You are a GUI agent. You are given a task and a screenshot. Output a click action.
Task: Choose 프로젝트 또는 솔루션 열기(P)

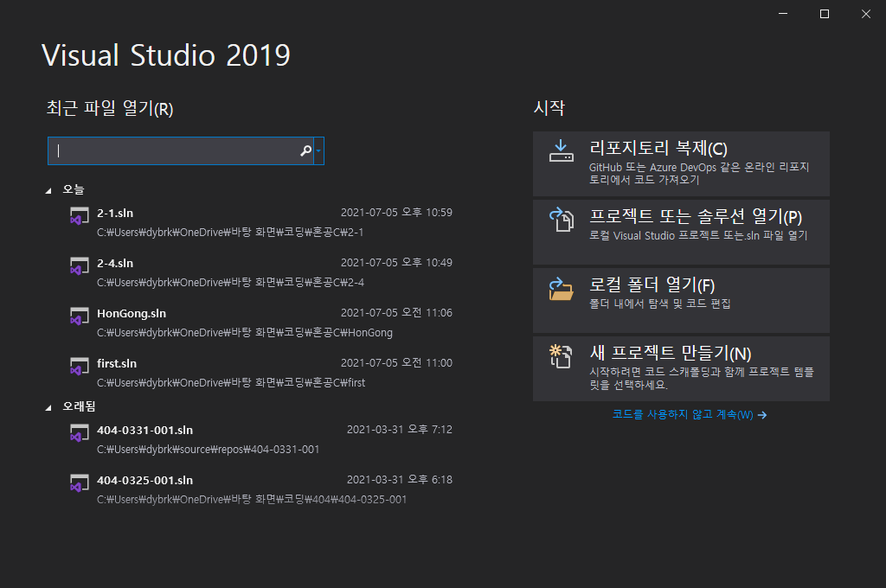pyautogui.click(x=681, y=232)
